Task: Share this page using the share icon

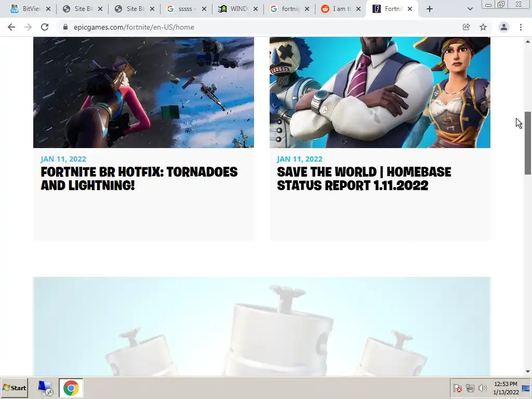Action: (466, 27)
